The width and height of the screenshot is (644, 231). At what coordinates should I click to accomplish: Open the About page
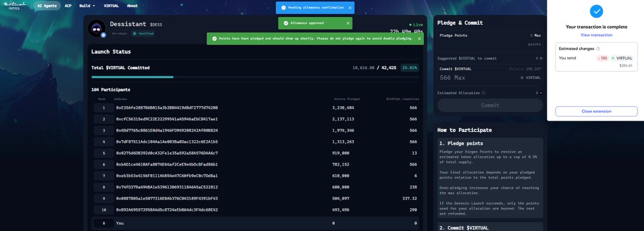132,6
